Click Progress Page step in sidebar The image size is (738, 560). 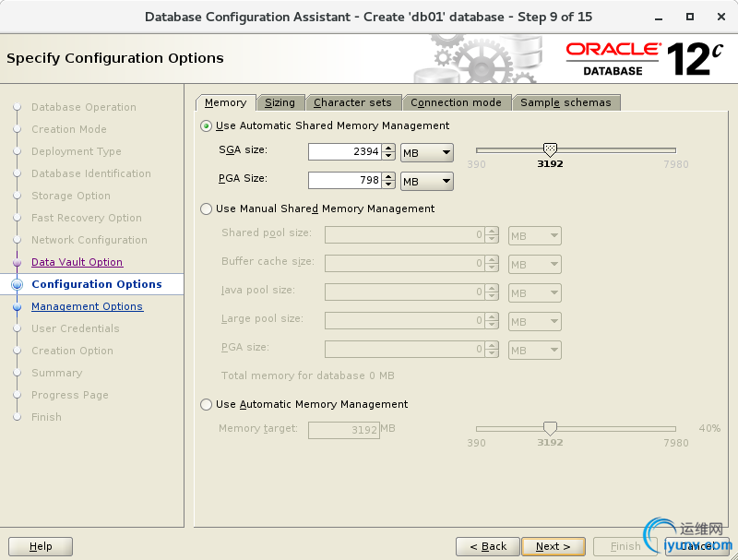pos(70,395)
